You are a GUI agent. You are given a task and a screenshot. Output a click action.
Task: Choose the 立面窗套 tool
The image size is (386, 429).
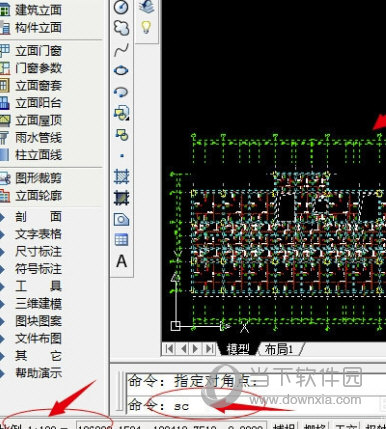32,86
